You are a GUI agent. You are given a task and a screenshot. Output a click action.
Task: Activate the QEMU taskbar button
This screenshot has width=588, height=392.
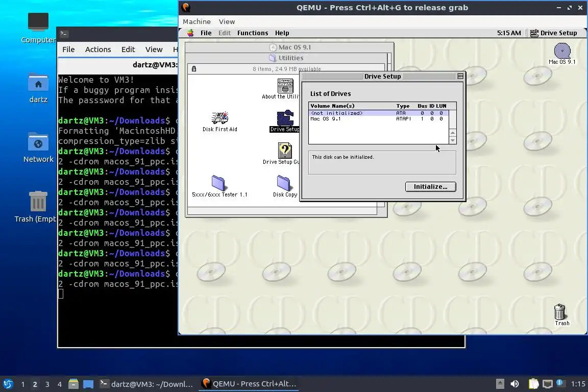pyautogui.click(x=249, y=384)
